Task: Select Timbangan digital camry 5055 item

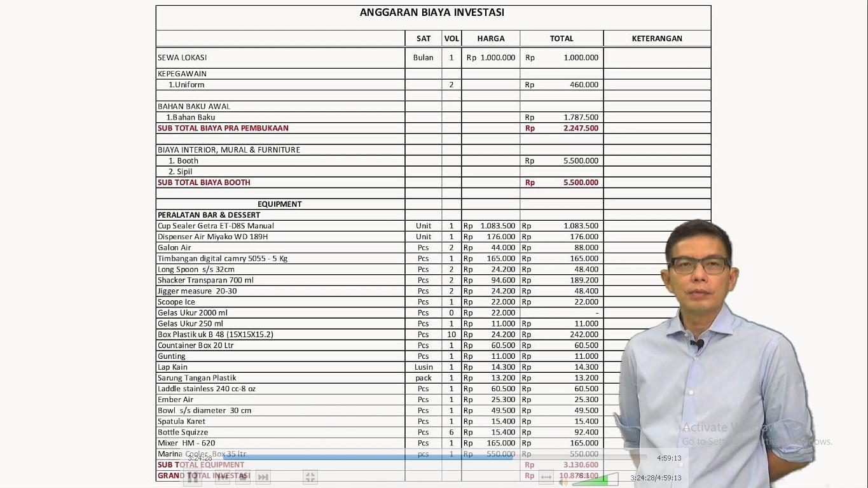Action: coord(223,258)
